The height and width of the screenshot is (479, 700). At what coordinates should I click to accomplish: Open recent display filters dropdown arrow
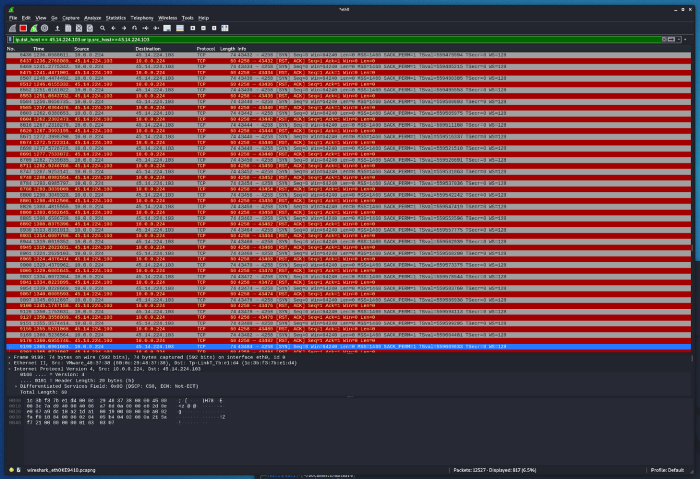click(679, 40)
